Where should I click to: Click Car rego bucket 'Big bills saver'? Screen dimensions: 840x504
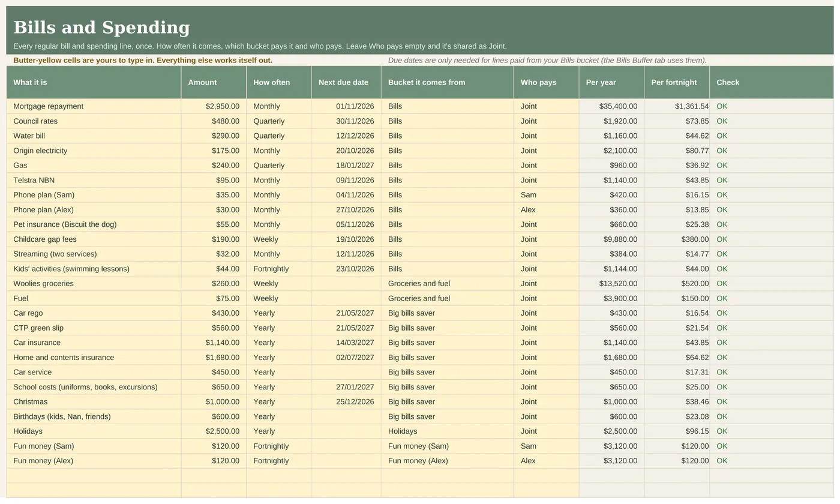click(x=447, y=313)
